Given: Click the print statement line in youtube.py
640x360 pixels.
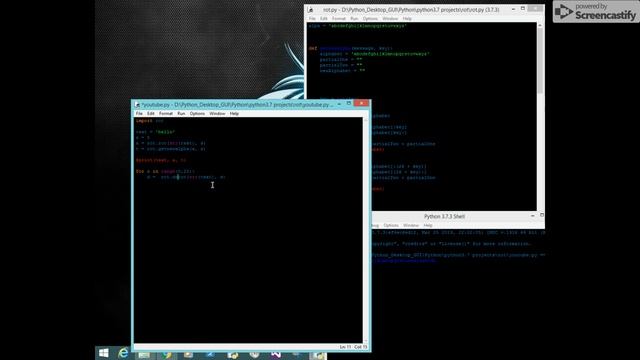Looking at the screenshot, I should (161, 160).
